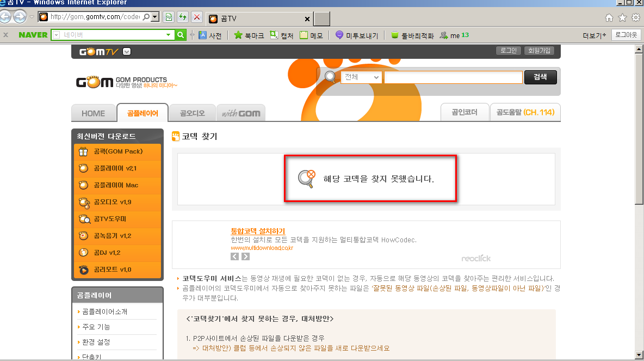Open the Naver 북마크 bookmark tool

(x=249, y=35)
